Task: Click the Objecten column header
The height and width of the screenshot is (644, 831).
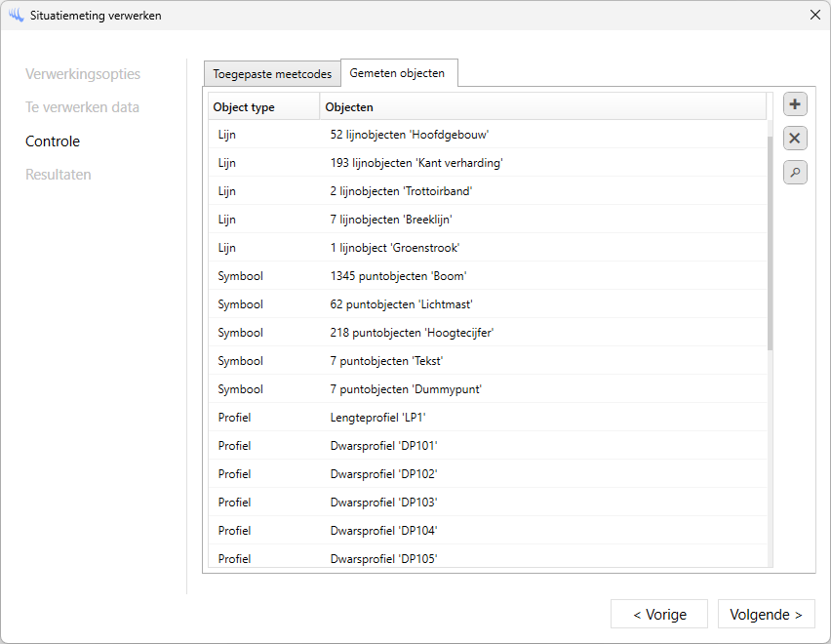Action: click(x=542, y=106)
